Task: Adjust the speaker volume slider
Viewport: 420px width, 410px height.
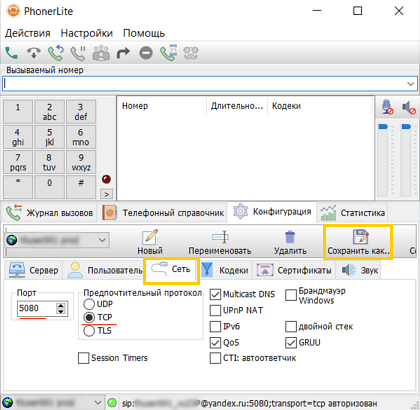Action: pyautogui.click(x=406, y=127)
